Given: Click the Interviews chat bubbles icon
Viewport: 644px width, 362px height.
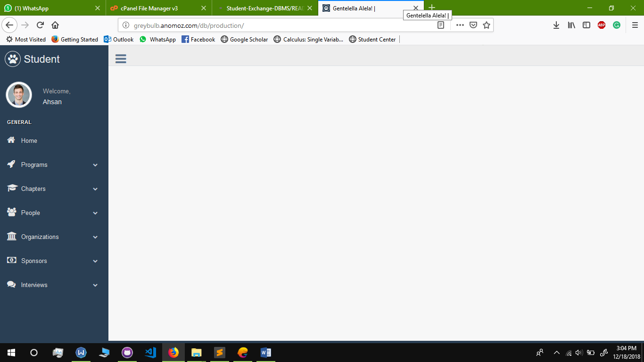Looking at the screenshot, I should click(x=12, y=284).
